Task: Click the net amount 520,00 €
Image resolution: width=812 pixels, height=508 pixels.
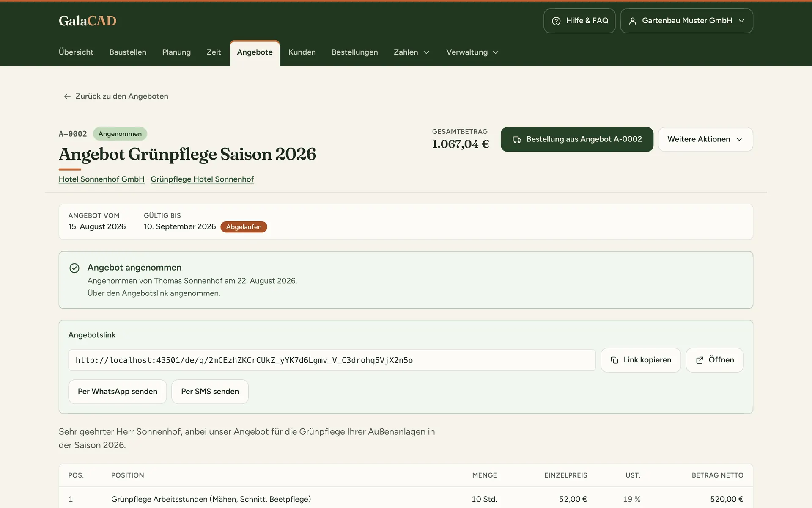Action: [x=727, y=499]
